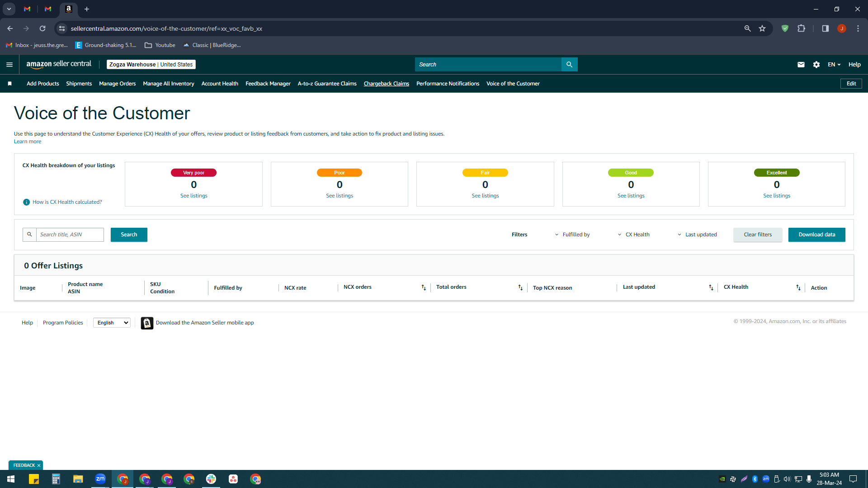See listings under Excellent
The width and height of the screenshot is (868, 488).
(777, 196)
